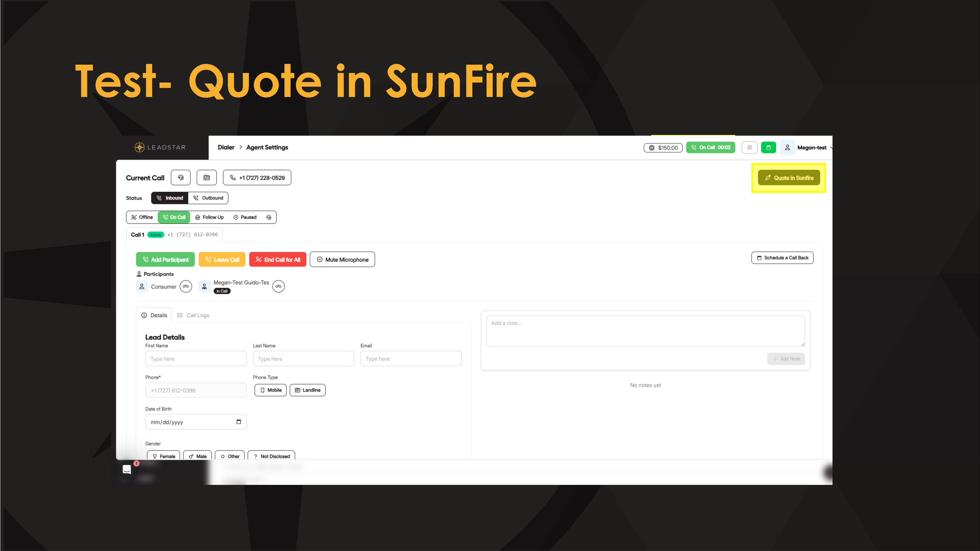The height and width of the screenshot is (551, 980).
Task: Click the Date of Birth field
Action: 196,422
